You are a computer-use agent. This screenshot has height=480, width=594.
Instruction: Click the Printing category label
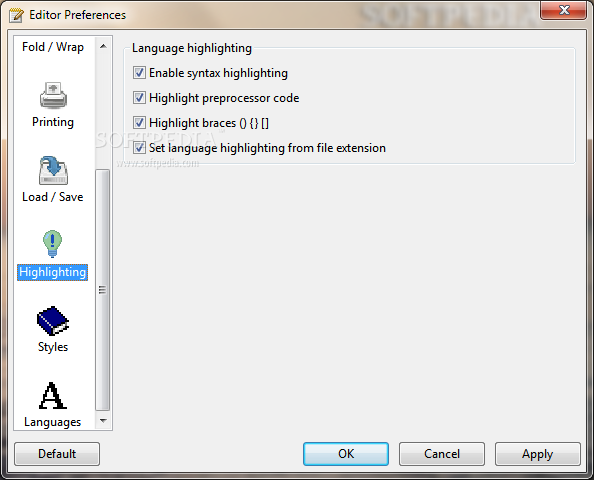click(53, 122)
